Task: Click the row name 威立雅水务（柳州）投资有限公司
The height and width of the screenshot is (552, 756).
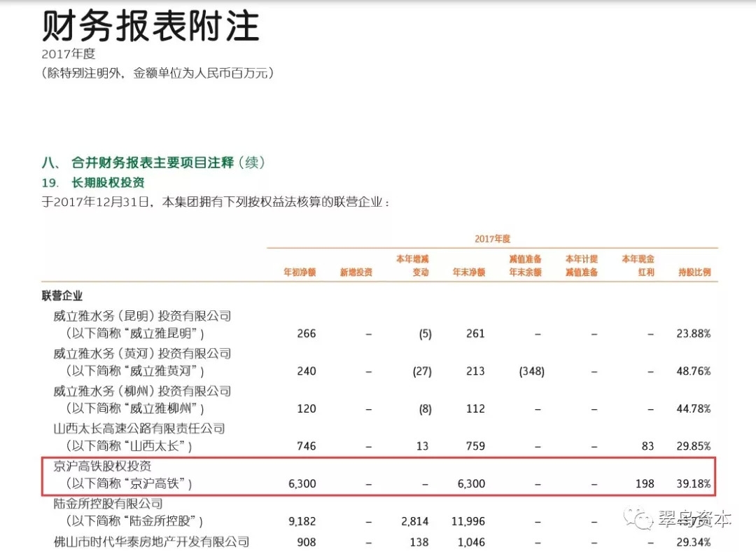Action: 142,392
